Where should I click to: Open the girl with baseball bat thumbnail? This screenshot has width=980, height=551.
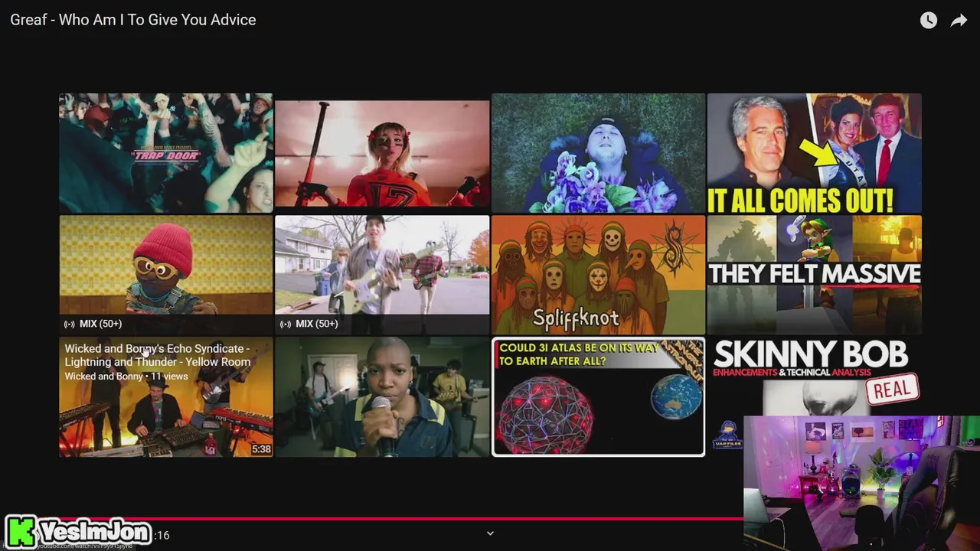click(x=382, y=153)
